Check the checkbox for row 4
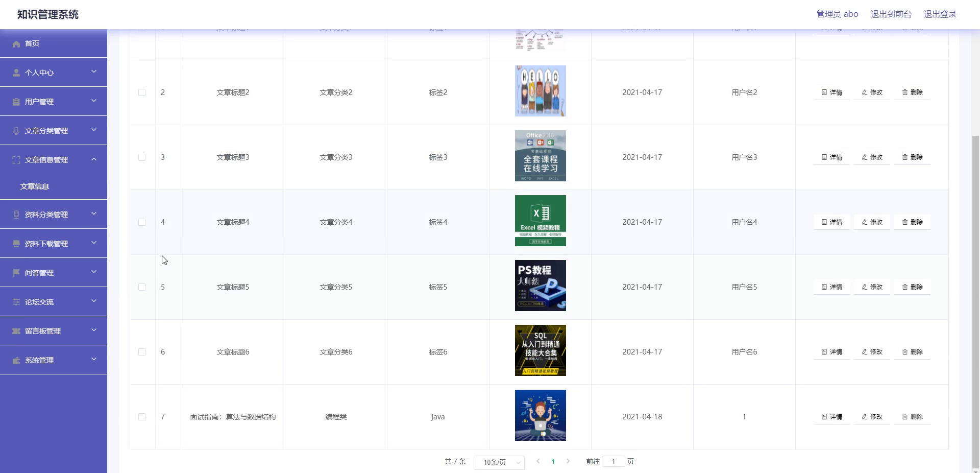This screenshot has height=473, width=980. (x=142, y=222)
